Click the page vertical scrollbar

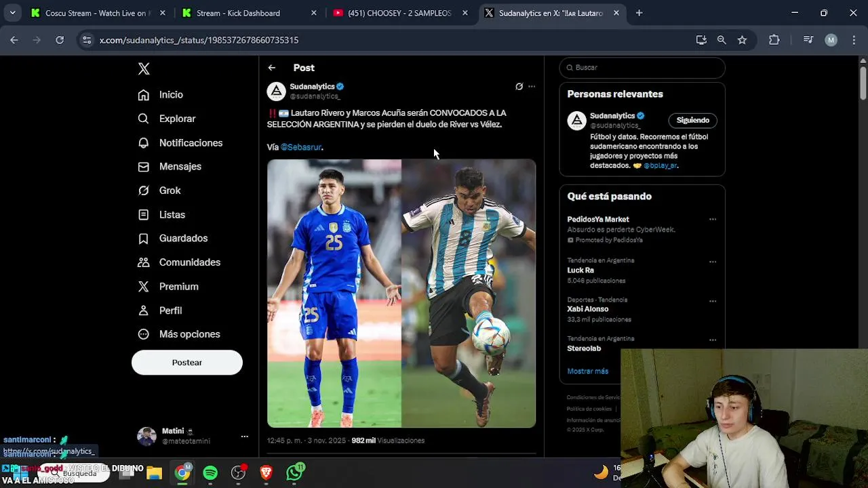click(863, 84)
